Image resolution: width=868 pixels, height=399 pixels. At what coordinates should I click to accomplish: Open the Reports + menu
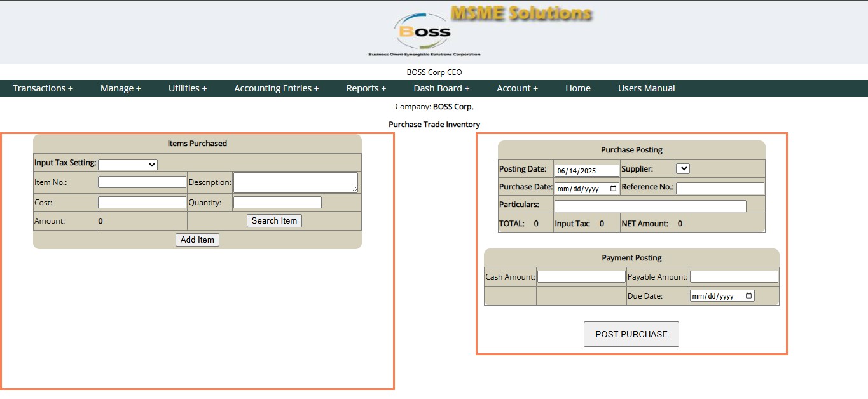[x=366, y=88]
